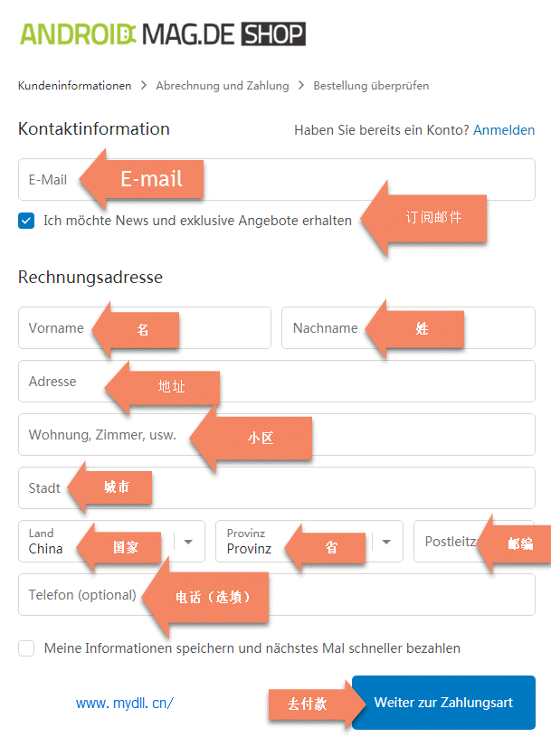Uncheck the News und exklusive Angebote checkbox
Image resolution: width=551 pixels, height=756 pixels.
[x=26, y=221]
